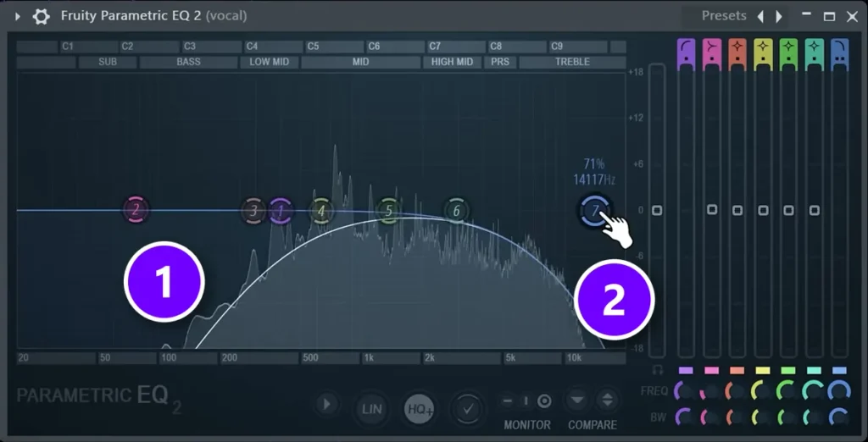
Task: Click the teal band 6 BW knob
Action: point(813,417)
